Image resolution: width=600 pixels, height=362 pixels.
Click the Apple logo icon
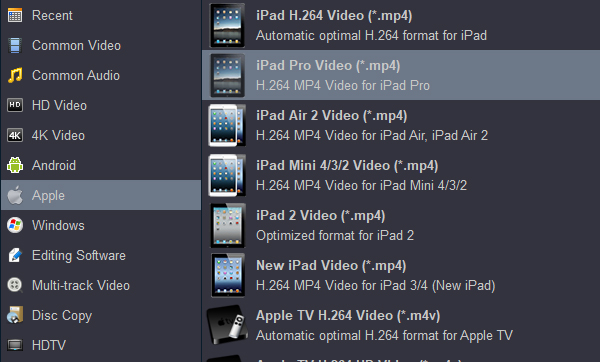15,195
